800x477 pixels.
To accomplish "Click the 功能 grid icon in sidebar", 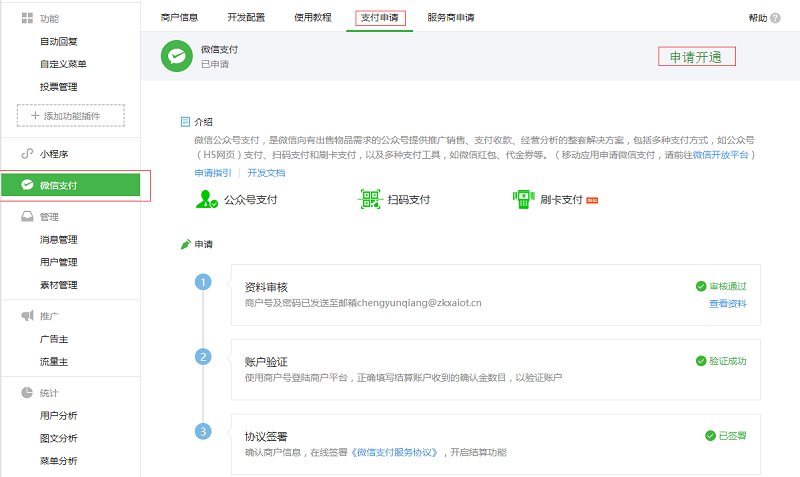I will click(27, 18).
